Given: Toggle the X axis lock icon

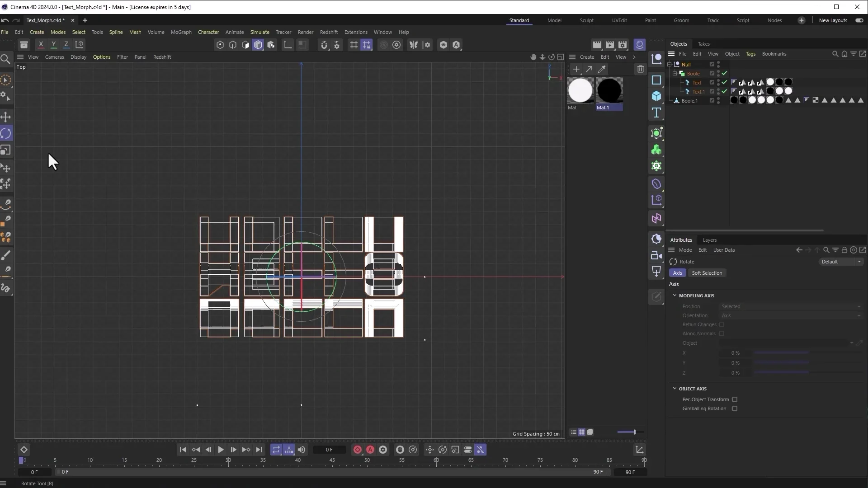Looking at the screenshot, I should pyautogui.click(x=41, y=44).
